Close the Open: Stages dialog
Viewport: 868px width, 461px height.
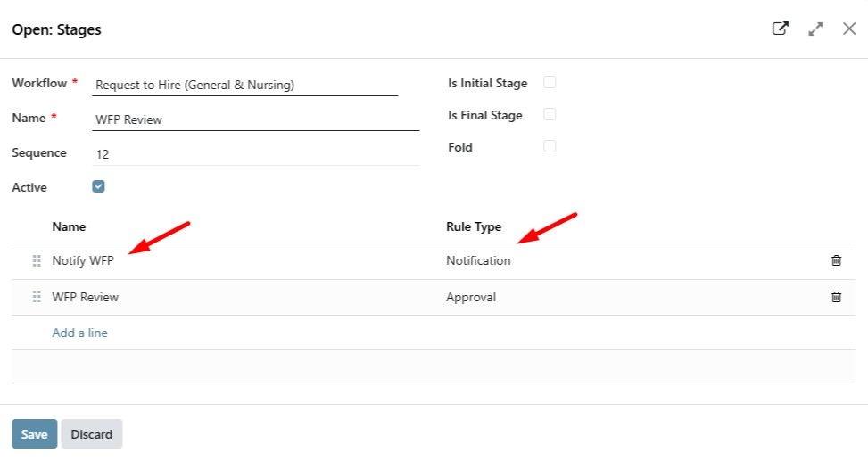[x=849, y=29]
